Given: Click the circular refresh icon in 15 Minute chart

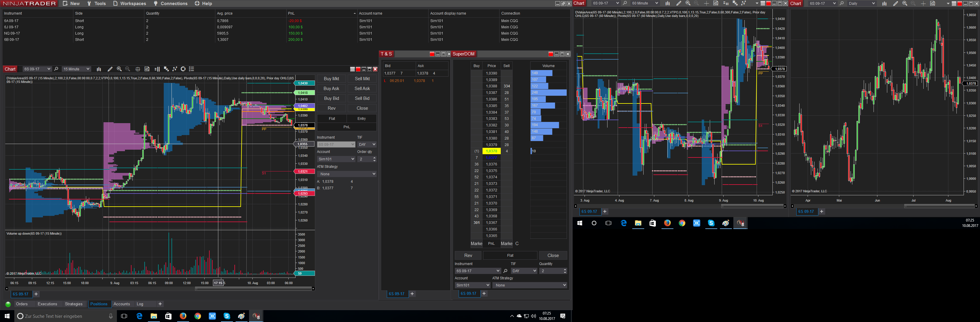Looking at the screenshot, I should tap(183, 69).
